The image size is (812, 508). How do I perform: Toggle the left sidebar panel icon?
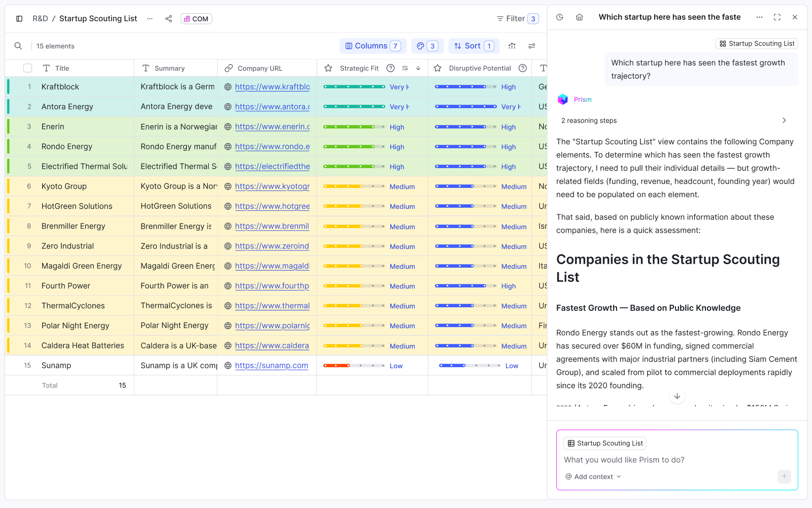19,19
